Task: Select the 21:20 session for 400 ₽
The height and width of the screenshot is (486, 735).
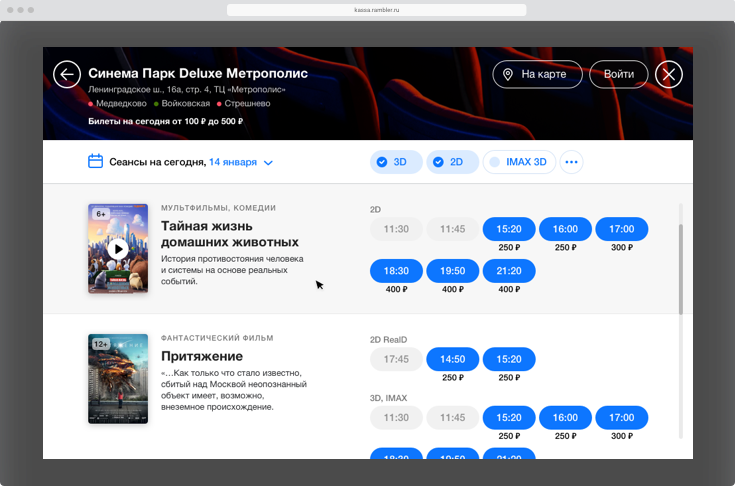Action: pos(509,271)
